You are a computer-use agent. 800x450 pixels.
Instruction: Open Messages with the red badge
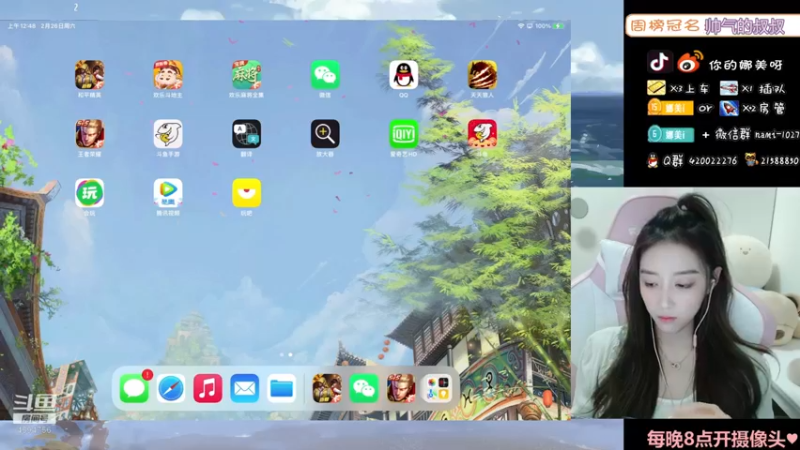[x=134, y=388]
